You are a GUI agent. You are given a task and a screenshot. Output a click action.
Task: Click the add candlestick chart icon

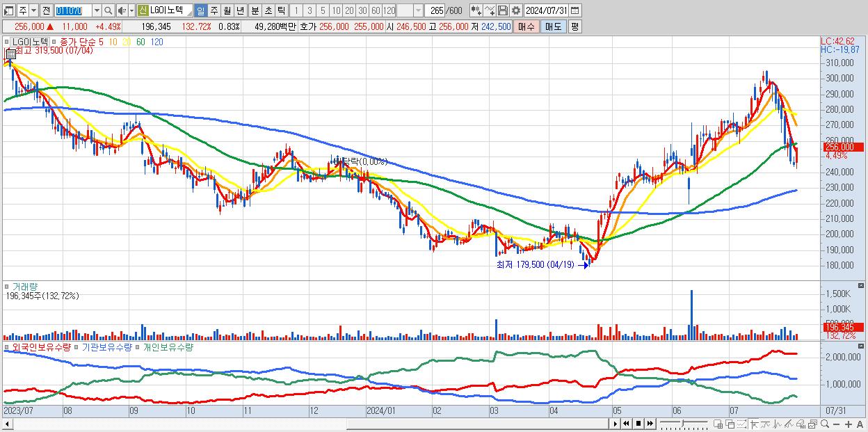(476, 10)
